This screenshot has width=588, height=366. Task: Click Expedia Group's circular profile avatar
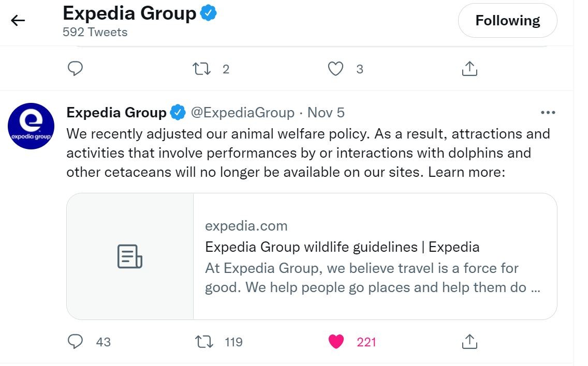31,126
